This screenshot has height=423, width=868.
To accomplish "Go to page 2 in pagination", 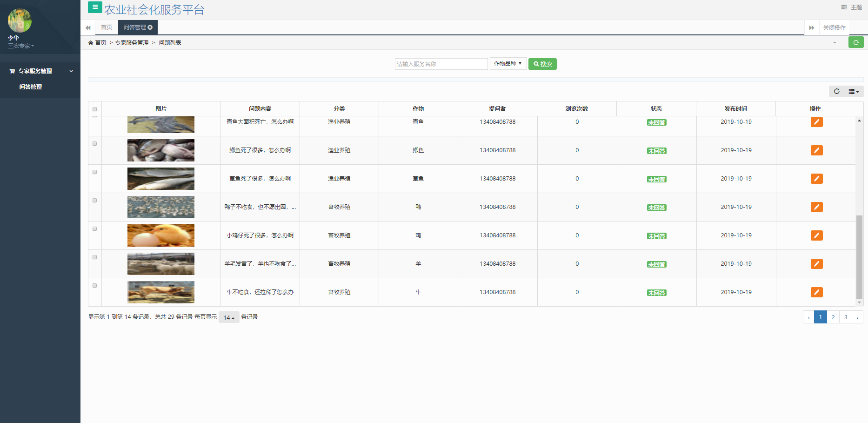I will tap(833, 317).
